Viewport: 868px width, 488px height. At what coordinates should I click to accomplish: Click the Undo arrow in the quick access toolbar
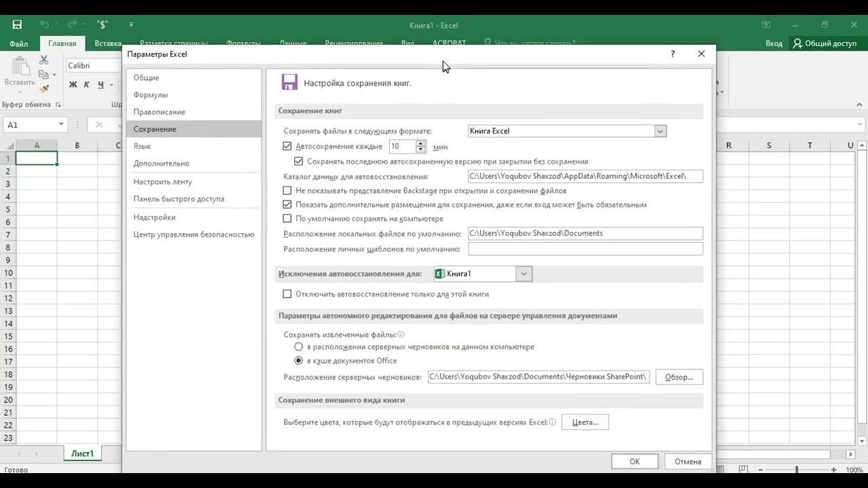[44, 24]
